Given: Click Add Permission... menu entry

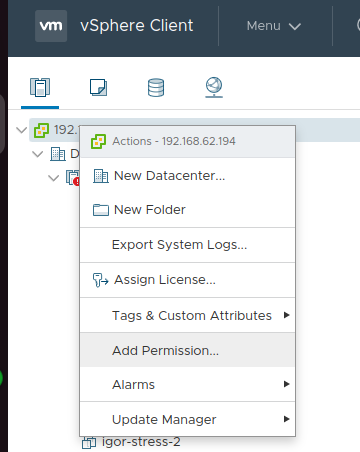Looking at the screenshot, I should click(188, 350).
